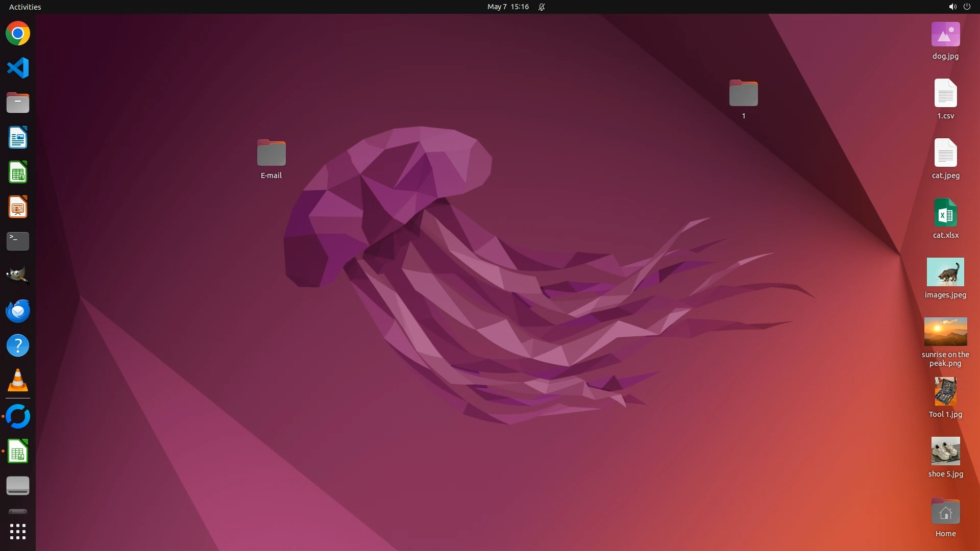Show Applications grid at dock bottom

[x=18, y=532]
